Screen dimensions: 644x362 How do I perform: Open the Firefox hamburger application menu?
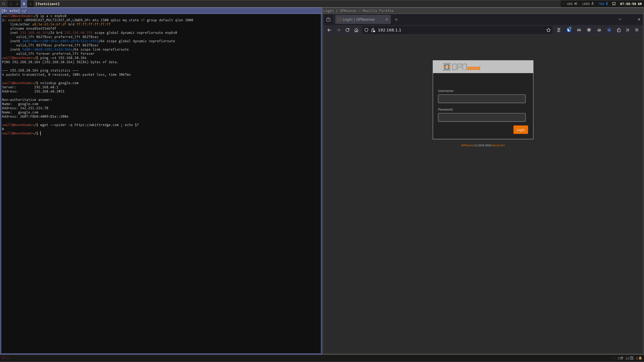637,30
